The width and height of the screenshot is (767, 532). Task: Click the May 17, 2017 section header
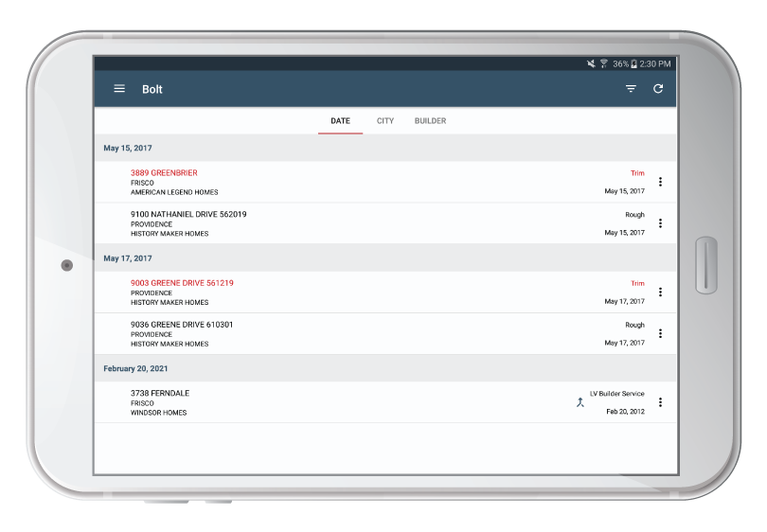point(385,258)
